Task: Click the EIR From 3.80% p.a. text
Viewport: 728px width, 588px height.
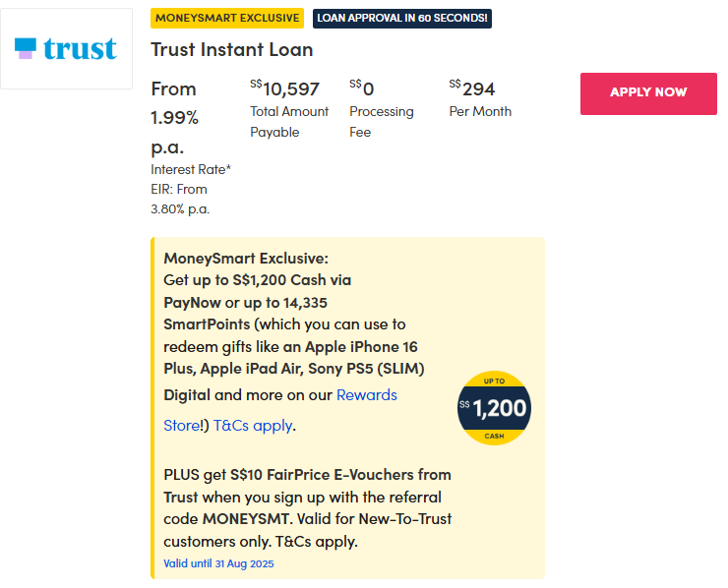Action: [x=179, y=199]
